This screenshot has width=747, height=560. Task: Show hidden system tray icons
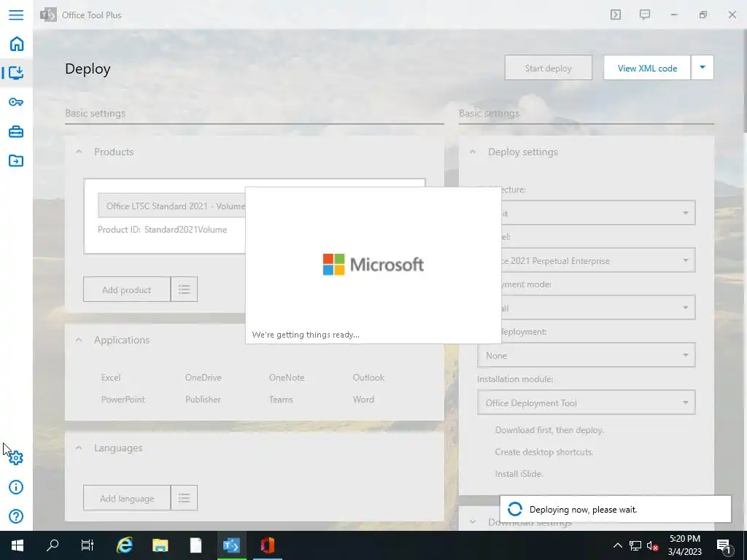617,545
